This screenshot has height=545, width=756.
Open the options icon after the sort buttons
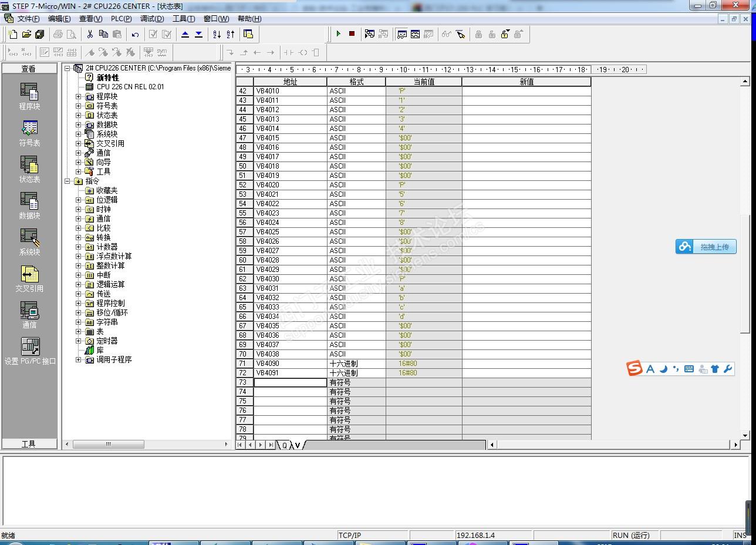click(x=248, y=34)
